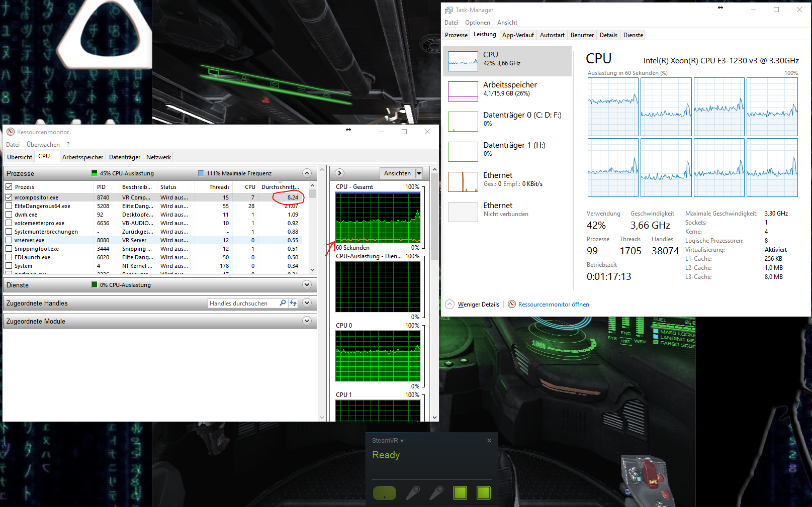
Task: Click the Ressourcenmonitor öffnen icon
Action: point(512,304)
